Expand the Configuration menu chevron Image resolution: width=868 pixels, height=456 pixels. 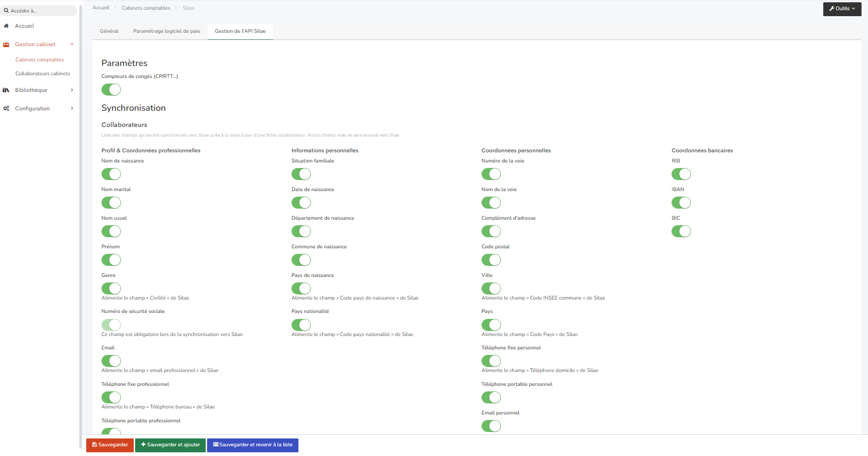pos(72,108)
